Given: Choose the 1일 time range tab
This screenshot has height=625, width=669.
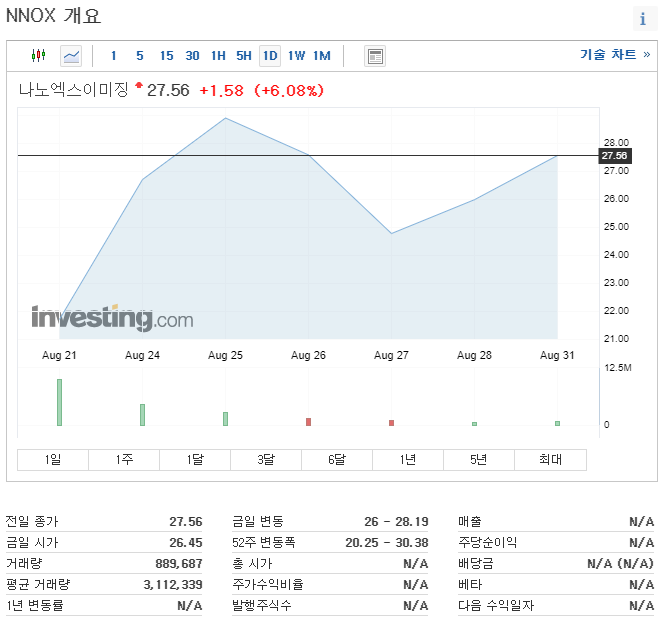Looking at the screenshot, I should point(53,460).
